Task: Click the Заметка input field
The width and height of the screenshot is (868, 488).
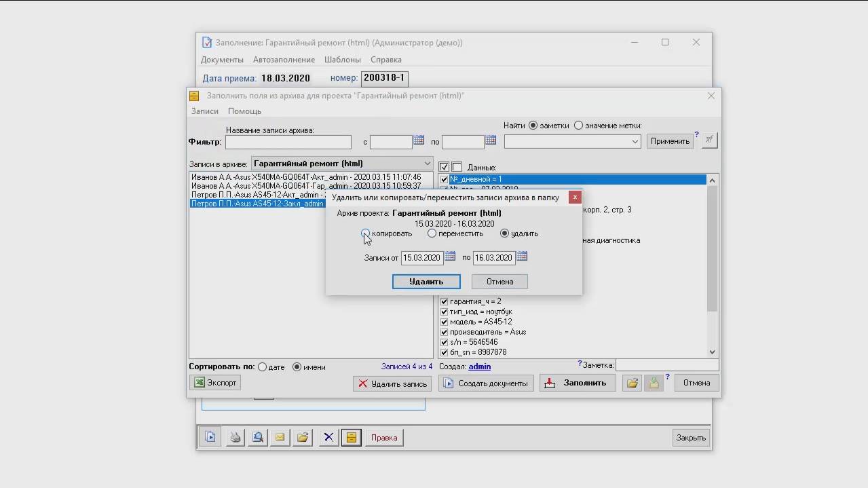Action: coord(666,365)
